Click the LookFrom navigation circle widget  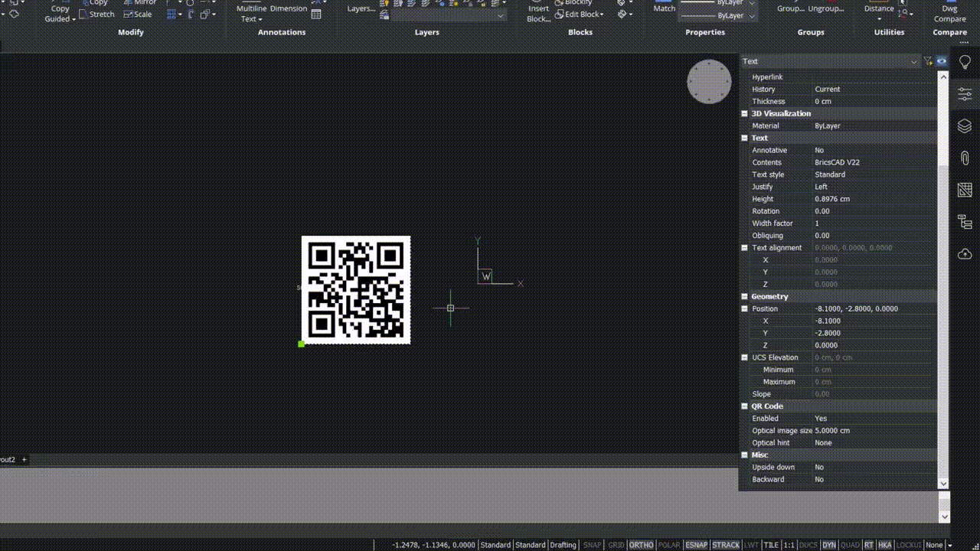click(709, 81)
